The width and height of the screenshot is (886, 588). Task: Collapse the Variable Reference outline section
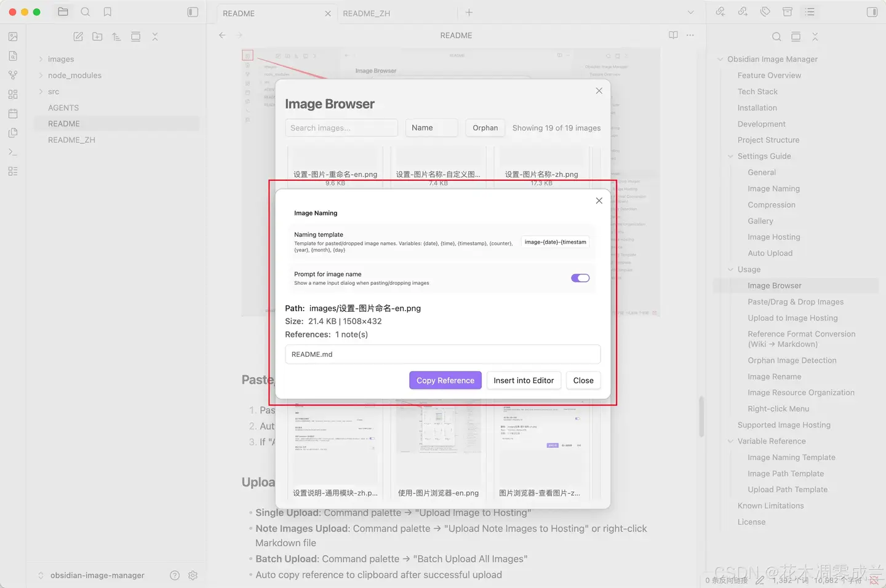pyautogui.click(x=731, y=441)
